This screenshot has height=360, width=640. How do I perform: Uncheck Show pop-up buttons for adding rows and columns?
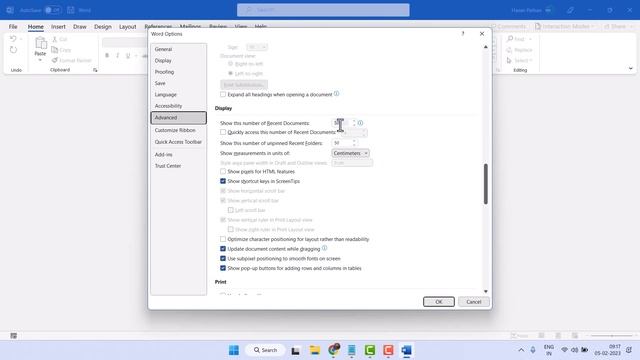click(223, 268)
